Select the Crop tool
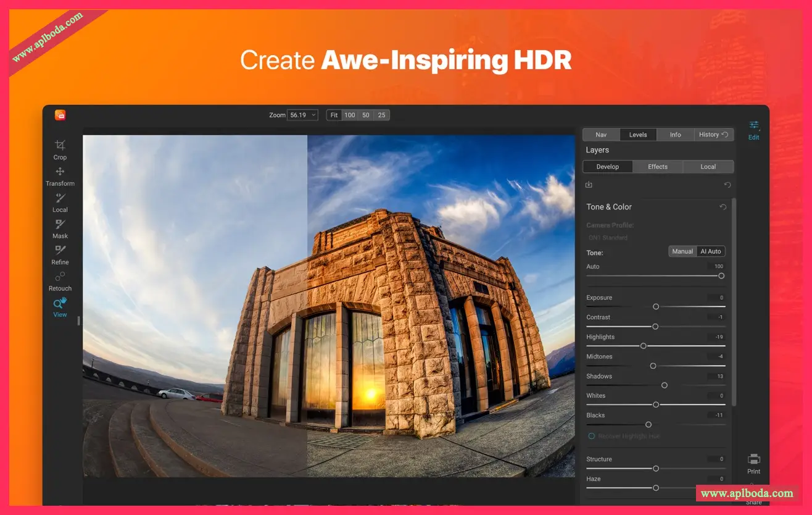 coord(60,149)
